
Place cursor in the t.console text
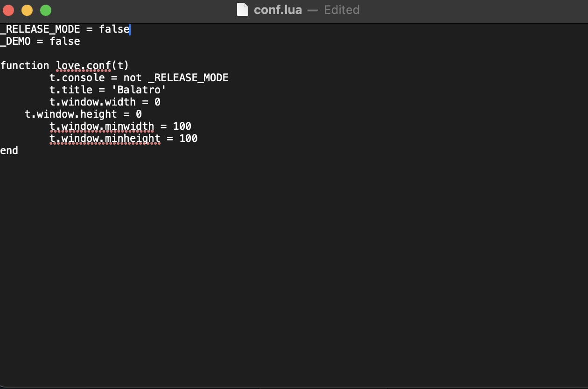click(77, 78)
